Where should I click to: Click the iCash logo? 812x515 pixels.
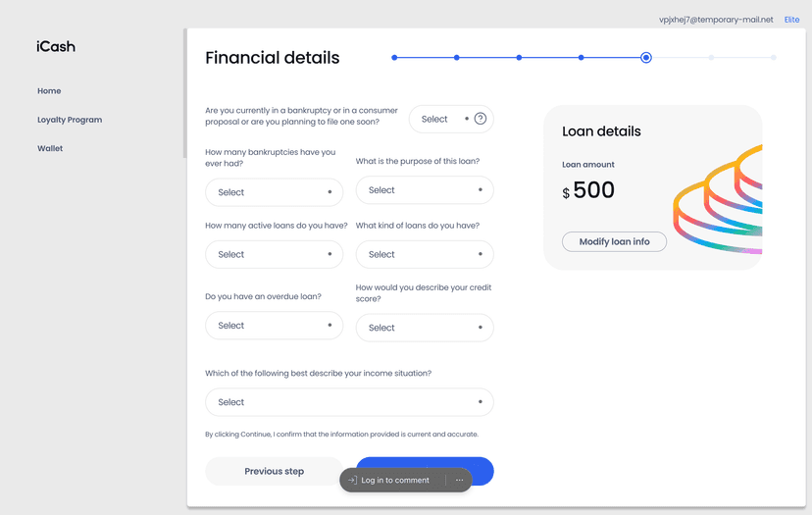pos(56,47)
